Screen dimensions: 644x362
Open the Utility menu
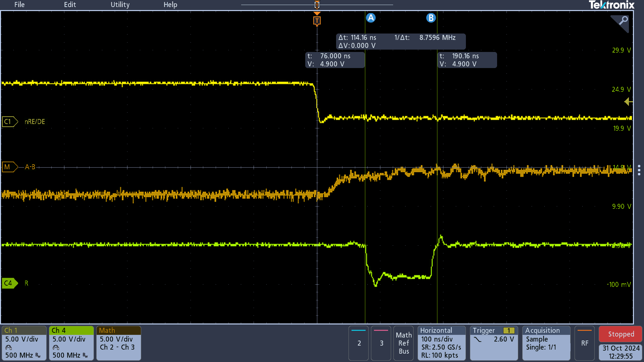(120, 5)
